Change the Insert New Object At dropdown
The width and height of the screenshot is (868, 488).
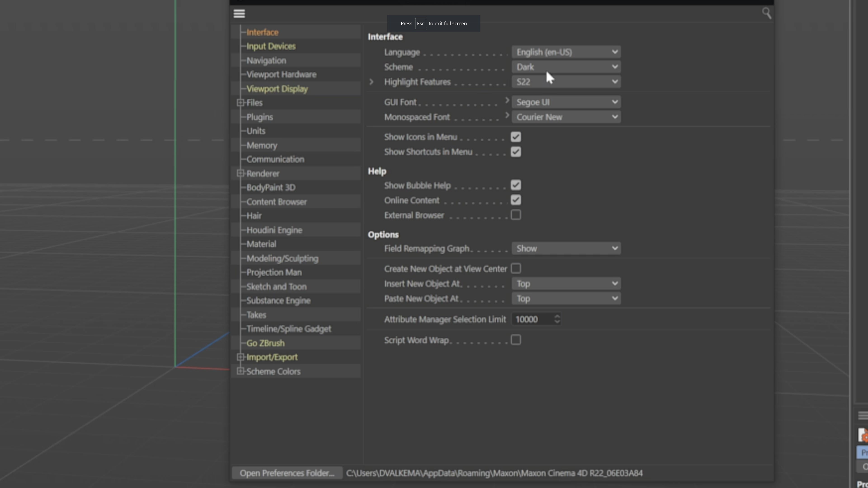coord(566,283)
